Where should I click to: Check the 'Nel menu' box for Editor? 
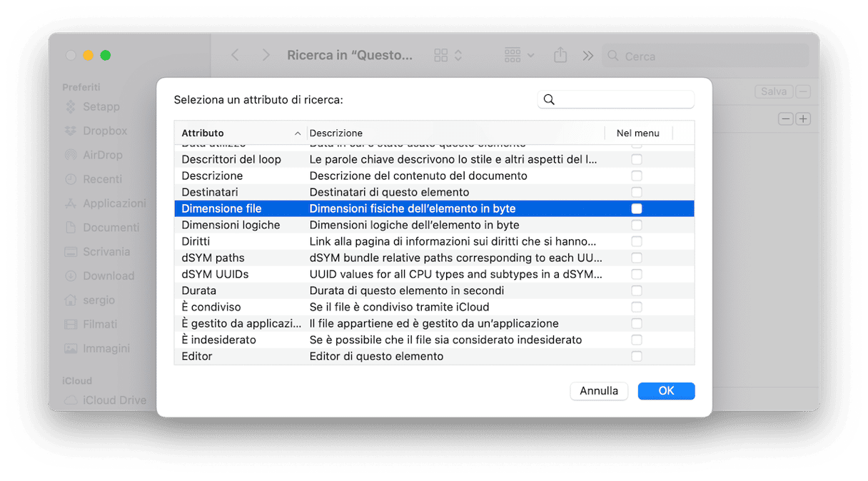pos(637,356)
